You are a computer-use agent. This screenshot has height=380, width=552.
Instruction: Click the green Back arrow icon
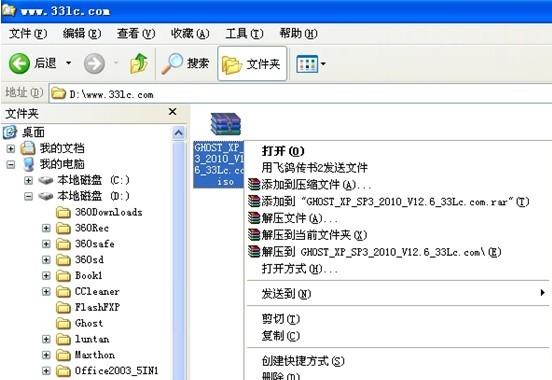click(19, 64)
